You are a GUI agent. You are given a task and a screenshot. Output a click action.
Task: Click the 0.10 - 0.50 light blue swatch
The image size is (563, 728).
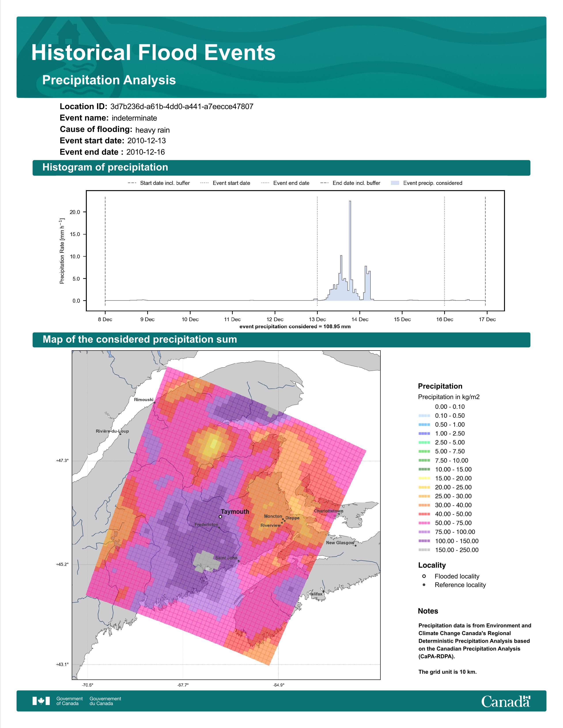[x=424, y=416]
